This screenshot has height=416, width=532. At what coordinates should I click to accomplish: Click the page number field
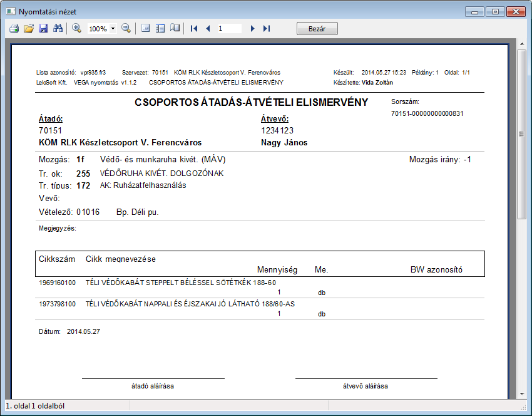pos(229,29)
